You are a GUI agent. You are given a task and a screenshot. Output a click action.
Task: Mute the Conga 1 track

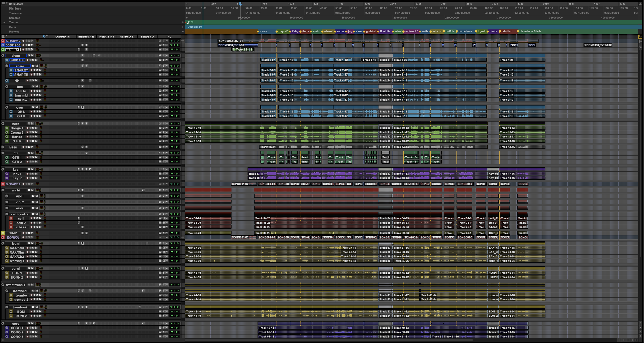click(36, 128)
